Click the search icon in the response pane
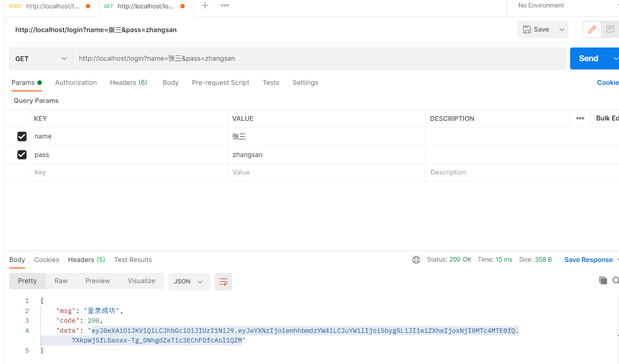The width and height of the screenshot is (619, 364). click(615, 280)
